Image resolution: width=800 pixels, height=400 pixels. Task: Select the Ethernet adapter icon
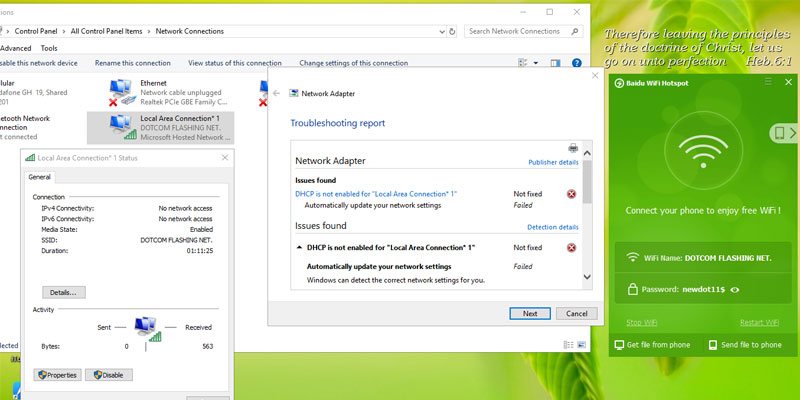point(122,92)
